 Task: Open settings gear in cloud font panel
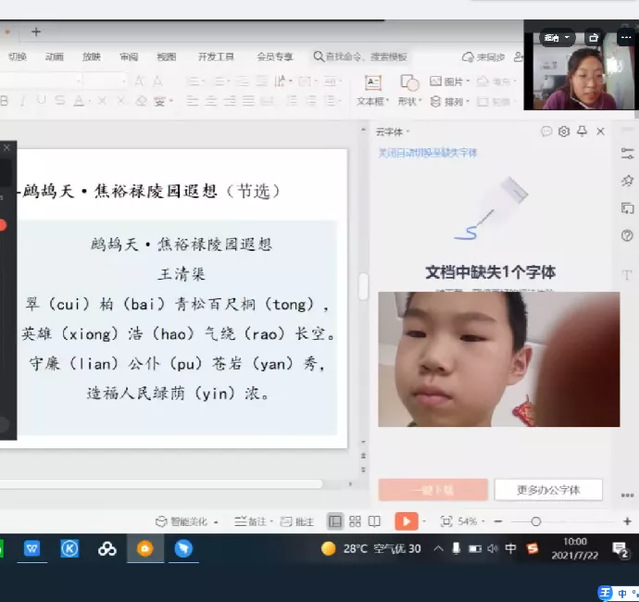pyautogui.click(x=564, y=131)
